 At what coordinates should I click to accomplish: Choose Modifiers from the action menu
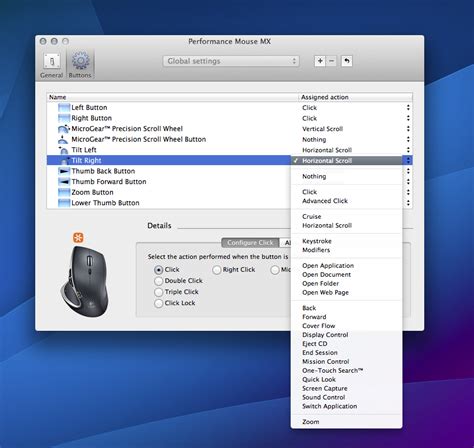point(347,250)
